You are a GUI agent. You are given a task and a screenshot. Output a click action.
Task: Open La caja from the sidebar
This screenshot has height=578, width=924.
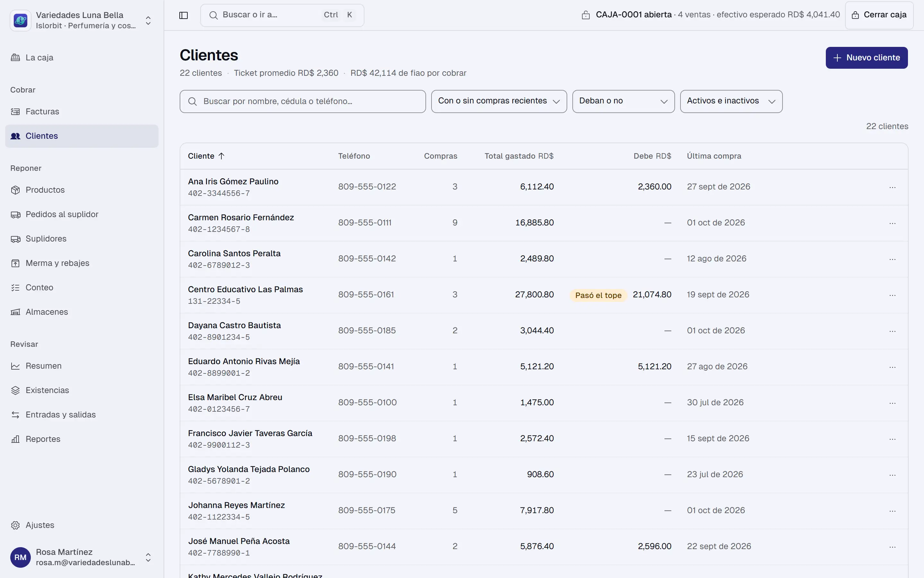82,58
